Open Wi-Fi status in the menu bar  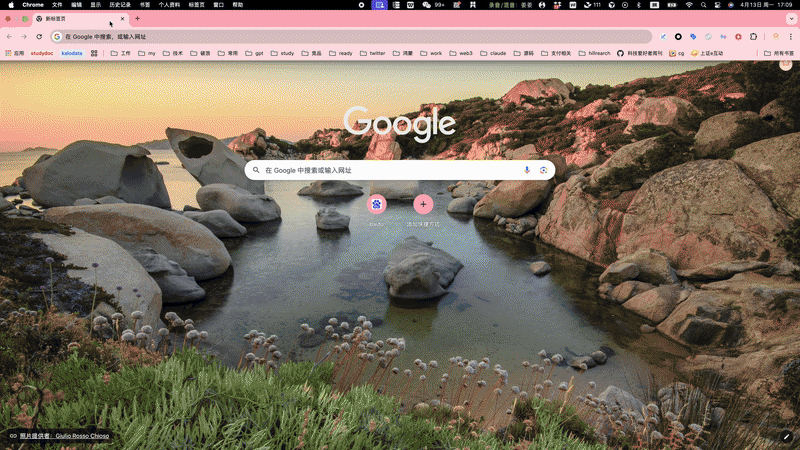pos(689,5)
